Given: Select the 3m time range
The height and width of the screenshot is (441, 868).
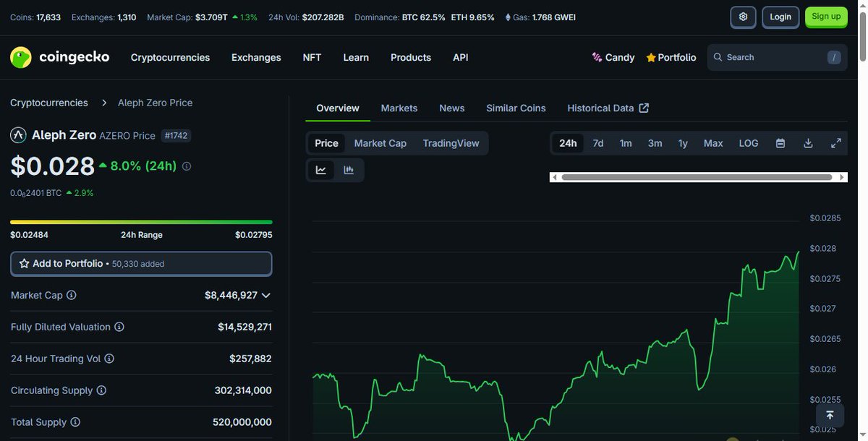Looking at the screenshot, I should (x=655, y=143).
